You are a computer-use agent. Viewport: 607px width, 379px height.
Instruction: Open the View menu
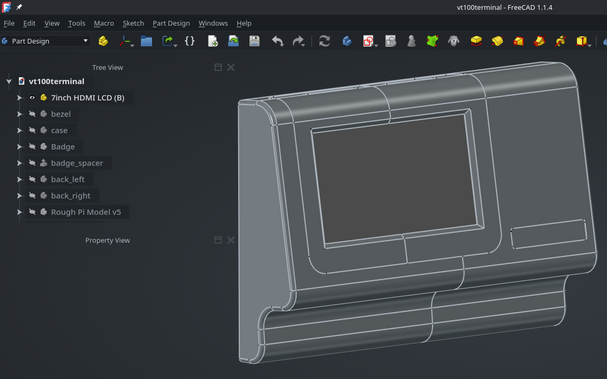point(52,23)
